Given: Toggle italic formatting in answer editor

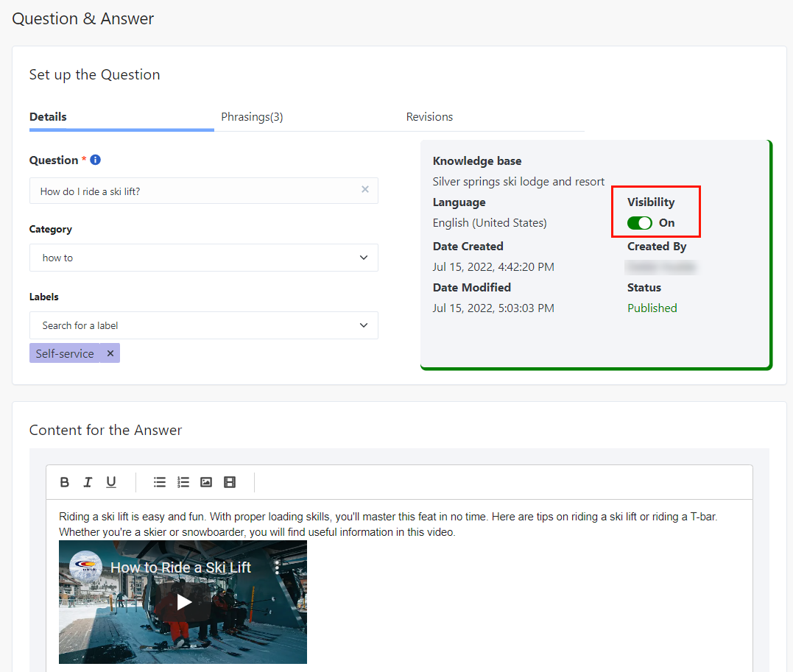Looking at the screenshot, I should tap(88, 482).
